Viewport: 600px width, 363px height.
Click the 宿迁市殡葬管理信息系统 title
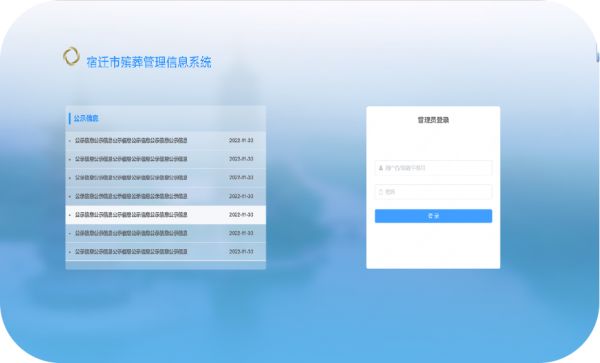[x=149, y=62]
